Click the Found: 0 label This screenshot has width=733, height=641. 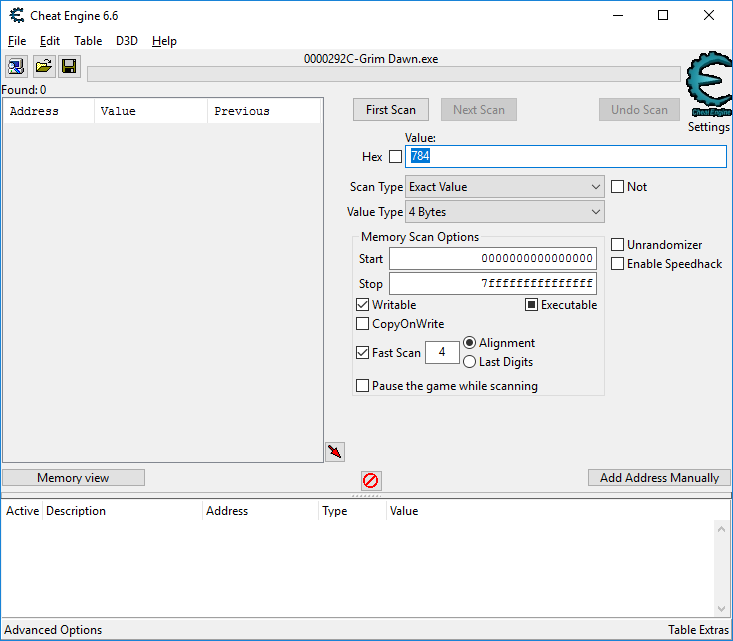click(24, 90)
